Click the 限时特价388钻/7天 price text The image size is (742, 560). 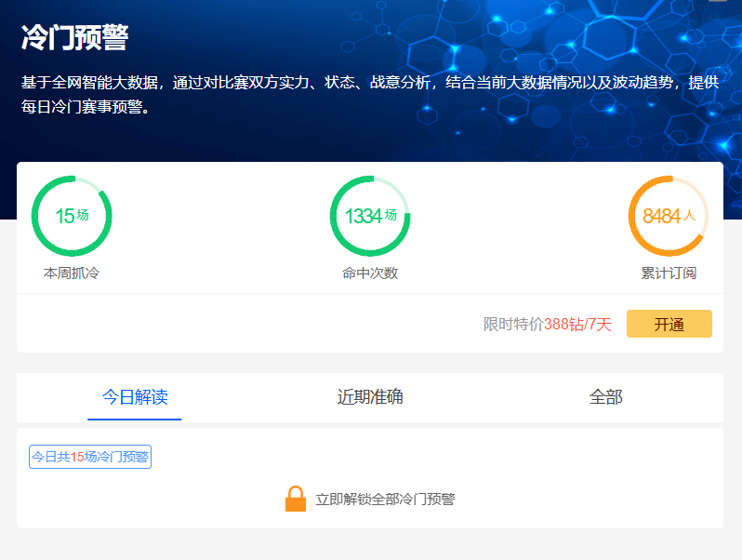click(x=548, y=325)
